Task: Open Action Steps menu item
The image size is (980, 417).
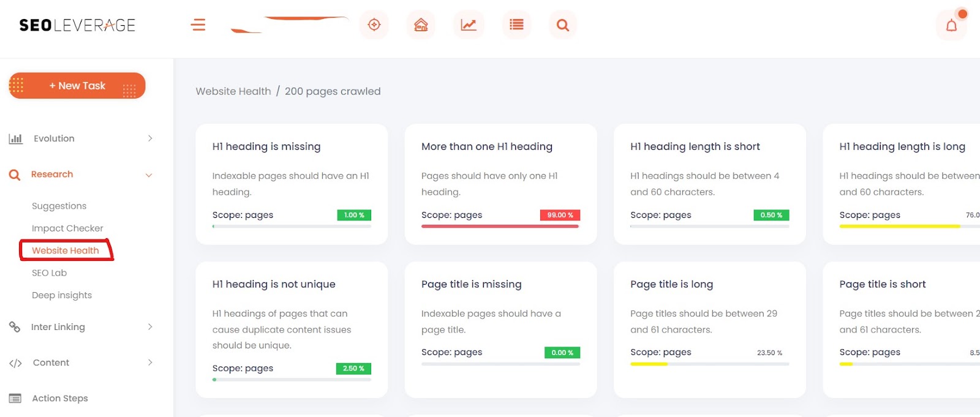Action: [60, 398]
